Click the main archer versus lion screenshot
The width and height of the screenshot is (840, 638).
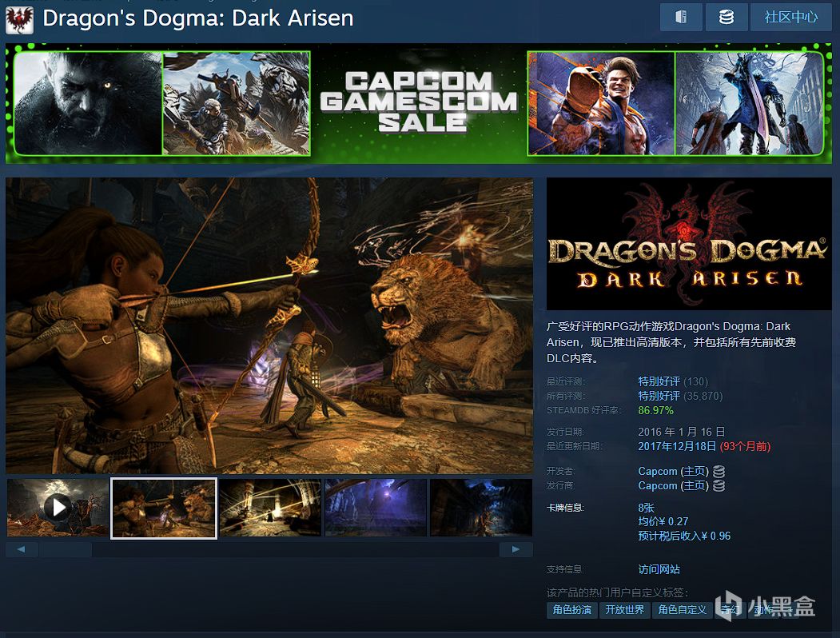pyautogui.click(x=269, y=325)
